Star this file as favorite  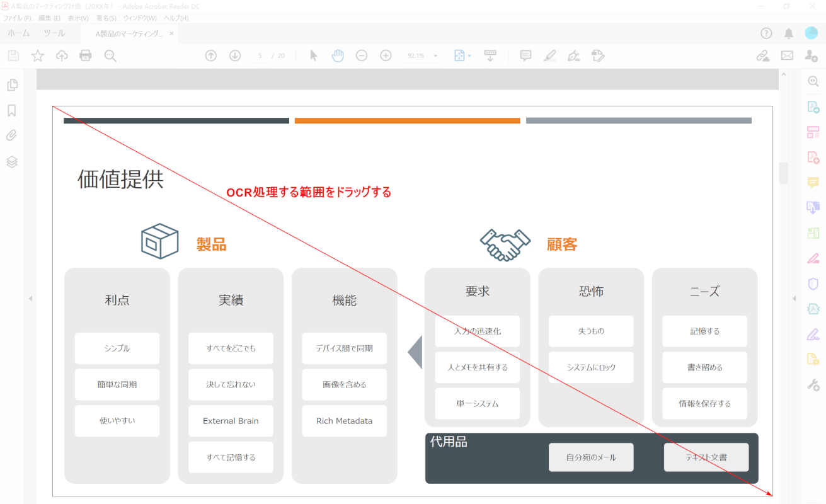point(38,55)
